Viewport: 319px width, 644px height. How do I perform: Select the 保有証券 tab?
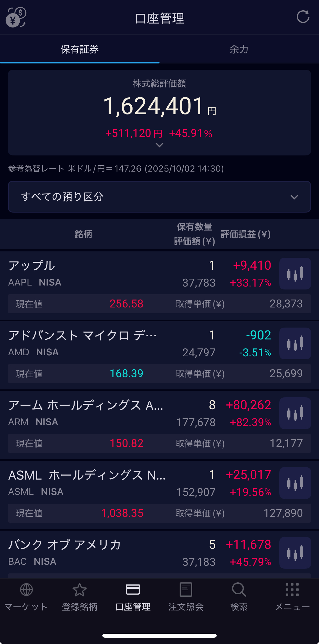coord(80,49)
